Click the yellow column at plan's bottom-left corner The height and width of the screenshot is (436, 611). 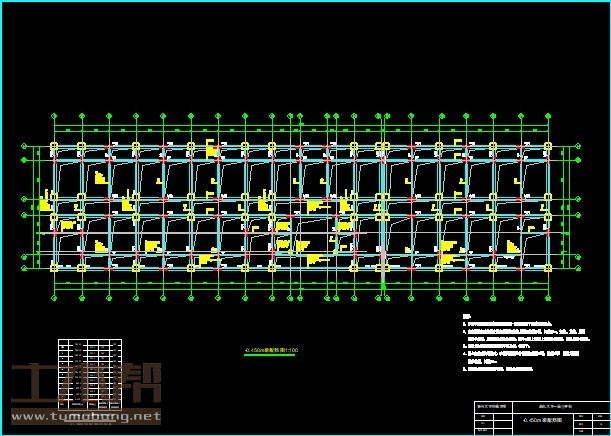point(54,268)
